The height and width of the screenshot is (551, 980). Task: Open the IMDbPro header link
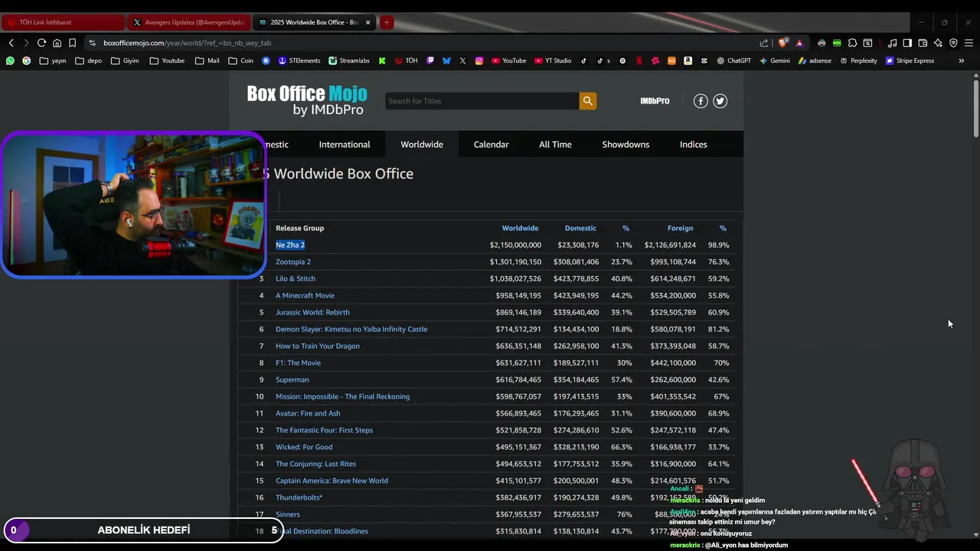[x=655, y=101]
